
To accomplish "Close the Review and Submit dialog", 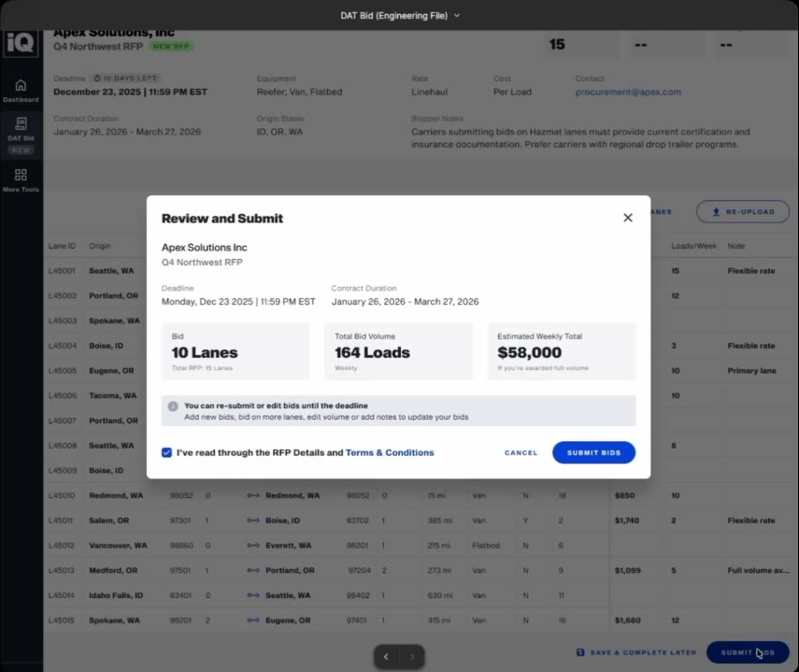I will 628,218.
